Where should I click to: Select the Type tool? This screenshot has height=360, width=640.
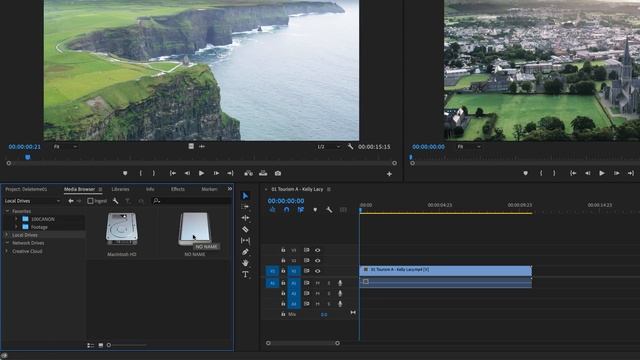[x=245, y=274]
